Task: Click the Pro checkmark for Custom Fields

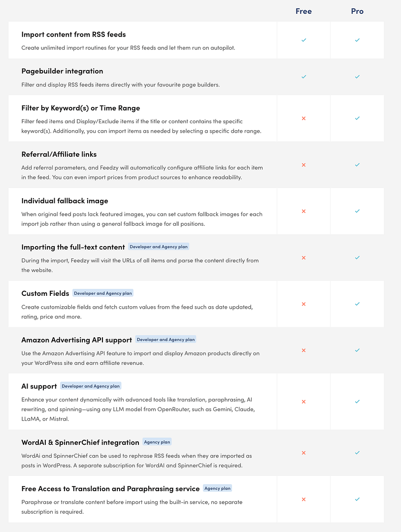Action: coord(357,304)
